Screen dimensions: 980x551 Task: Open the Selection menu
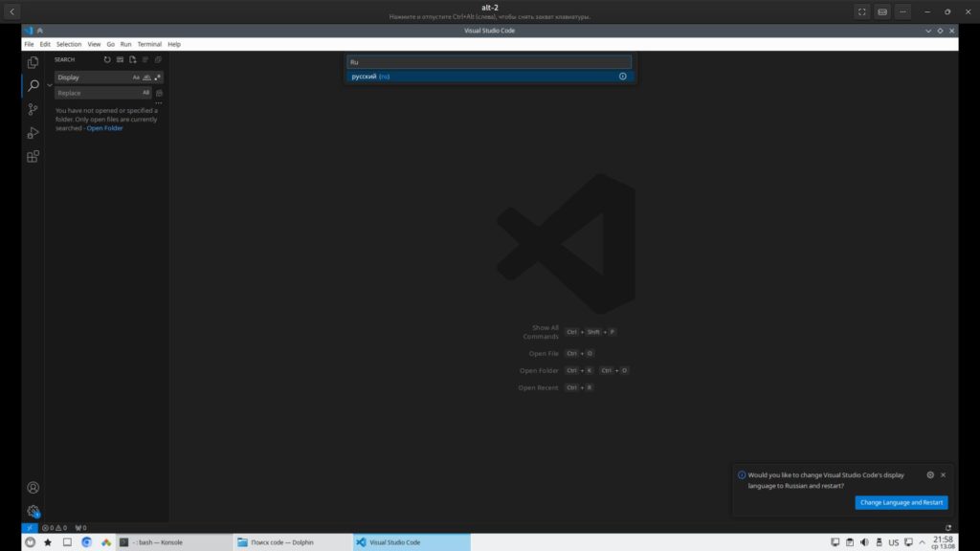click(69, 44)
